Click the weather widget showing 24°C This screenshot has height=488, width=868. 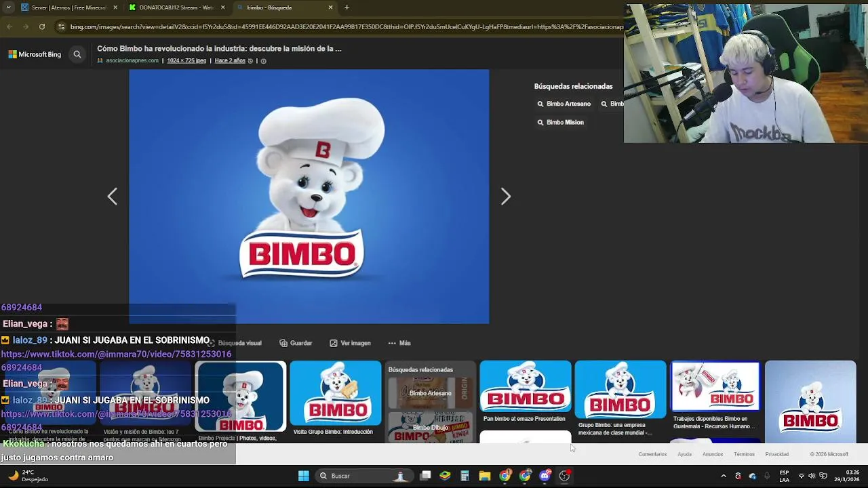(x=27, y=476)
